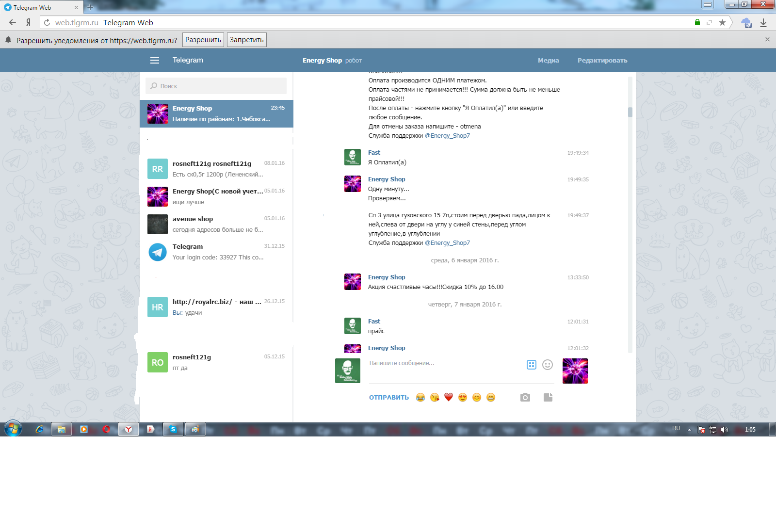Open the avenue shop chat
The image size is (776, 532).
coord(216,224)
